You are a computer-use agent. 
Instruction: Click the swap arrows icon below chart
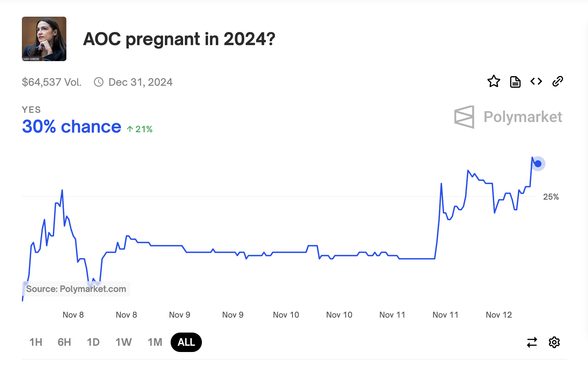[x=532, y=342]
